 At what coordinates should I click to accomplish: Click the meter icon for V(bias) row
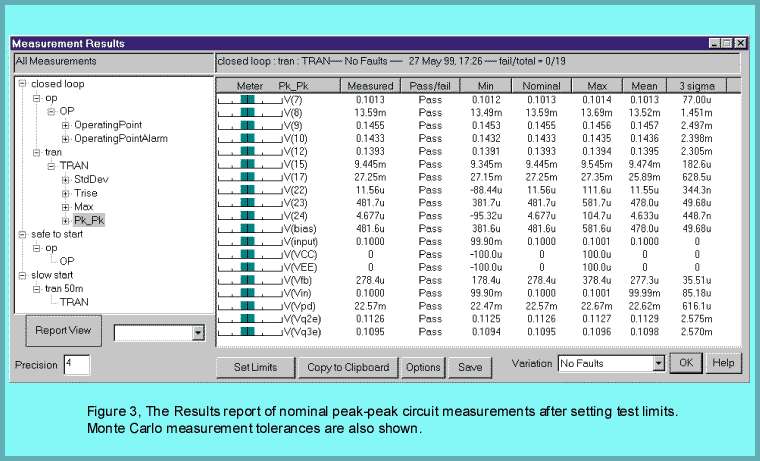(246, 227)
